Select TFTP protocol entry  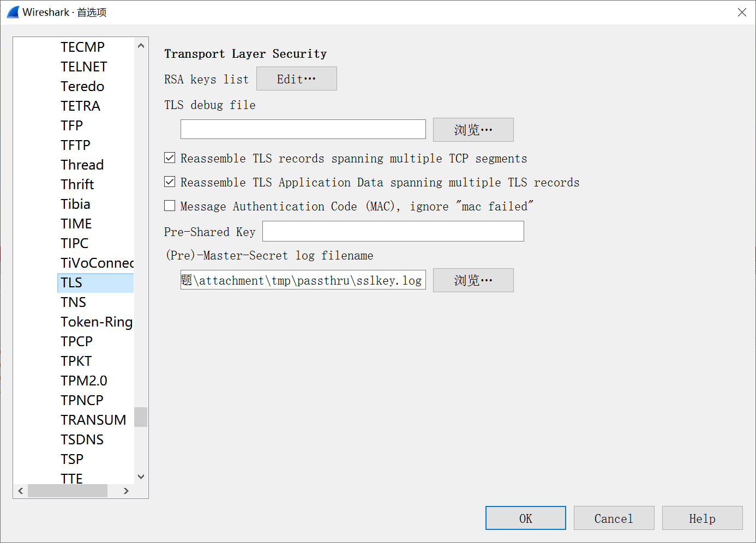pos(75,145)
